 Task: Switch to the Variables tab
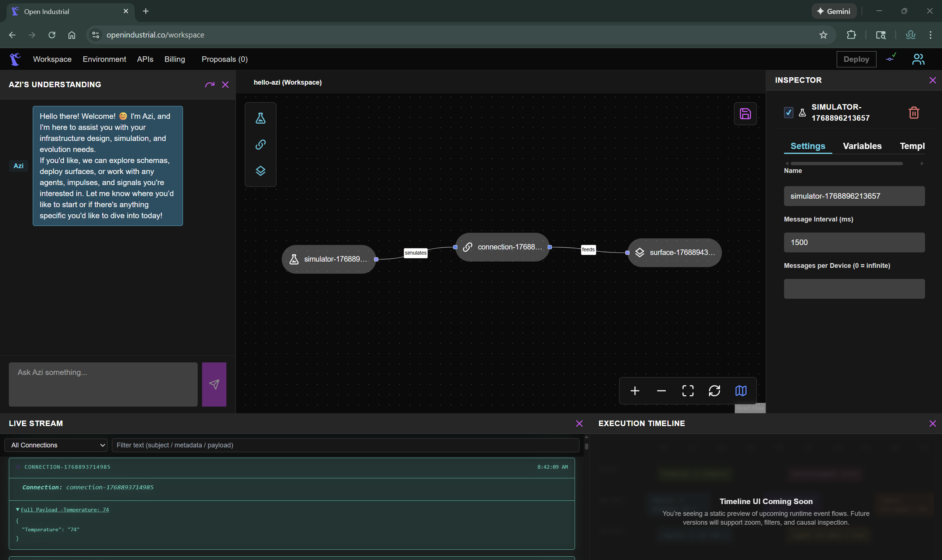click(x=862, y=146)
